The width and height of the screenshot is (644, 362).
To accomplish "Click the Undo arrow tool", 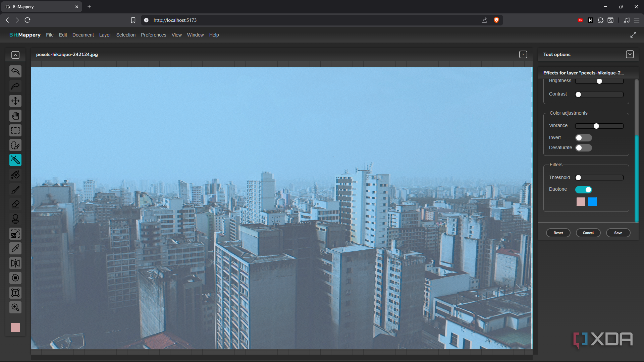I will click(15, 71).
